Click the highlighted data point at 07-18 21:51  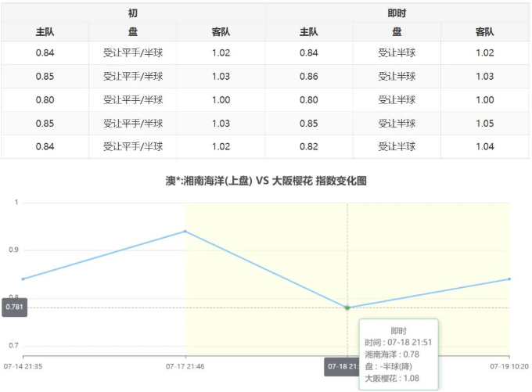click(x=347, y=307)
